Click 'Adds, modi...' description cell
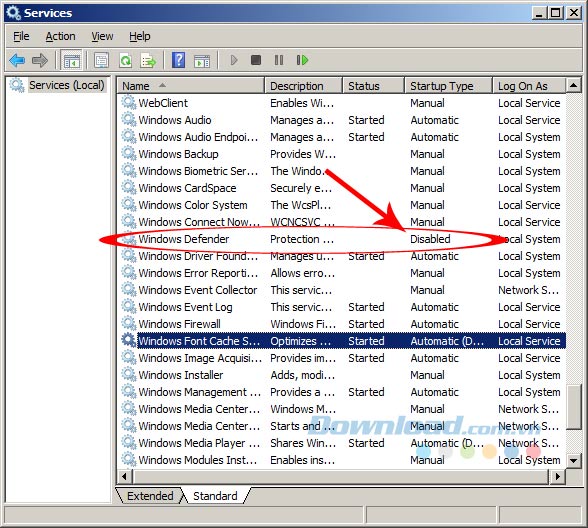Screen dimensions: 588x528 tap(303, 375)
